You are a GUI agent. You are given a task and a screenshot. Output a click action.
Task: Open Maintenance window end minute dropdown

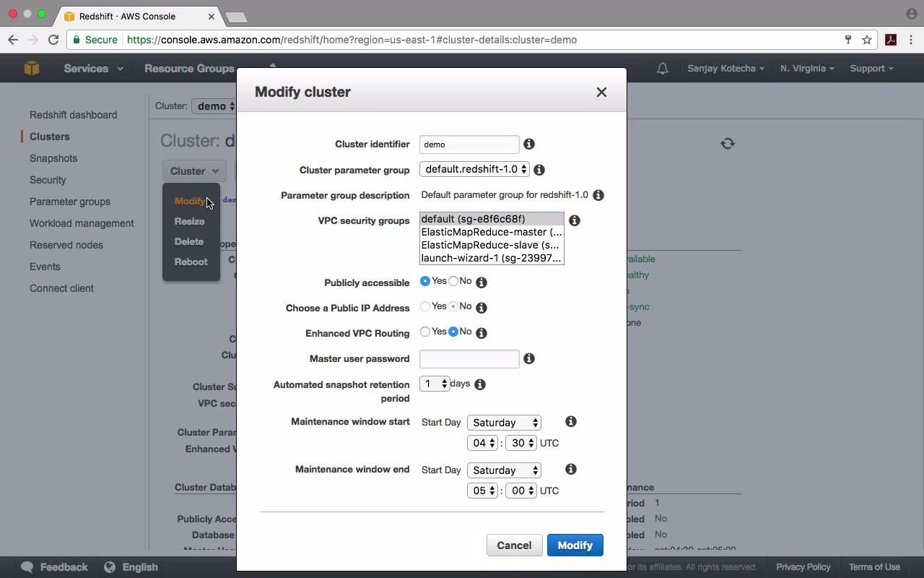pos(521,491)
